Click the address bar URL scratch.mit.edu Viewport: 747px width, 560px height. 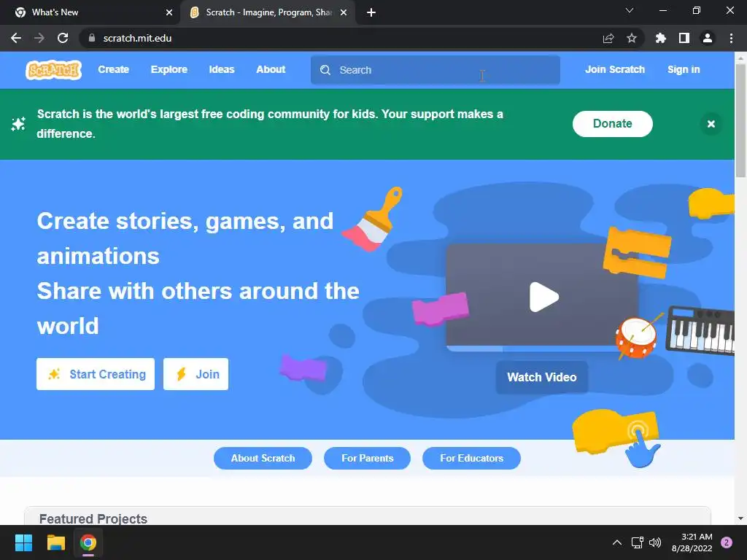(x=137, y=38)
